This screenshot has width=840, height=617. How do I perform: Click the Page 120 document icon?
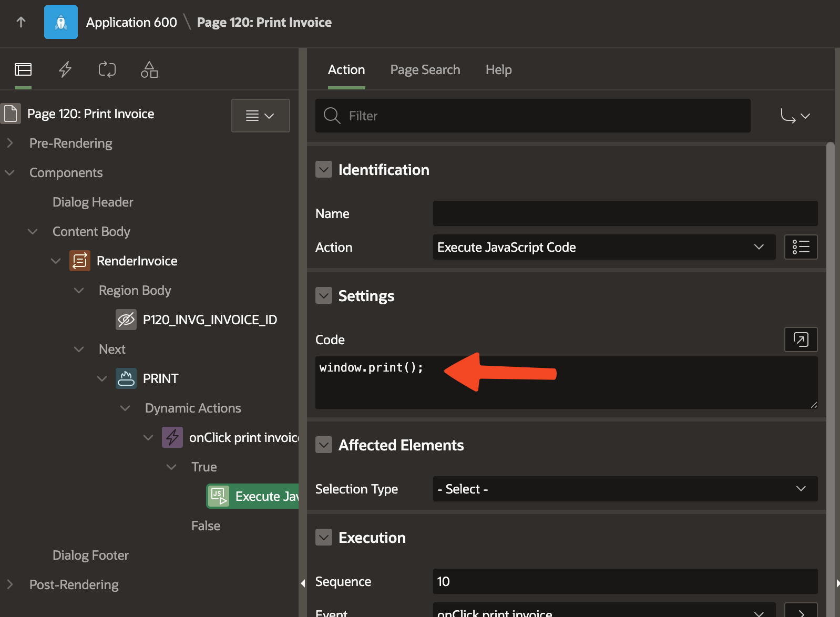point(11,114)
